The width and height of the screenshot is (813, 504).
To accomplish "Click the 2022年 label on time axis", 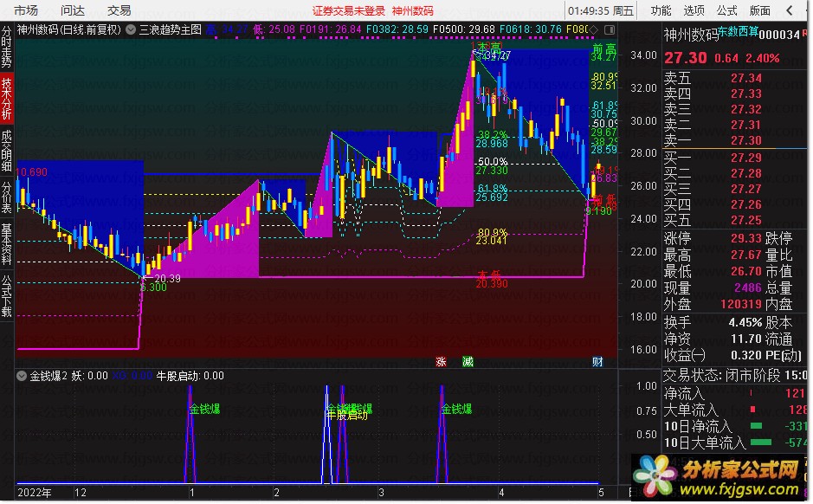I will click(x=35, y=493).
